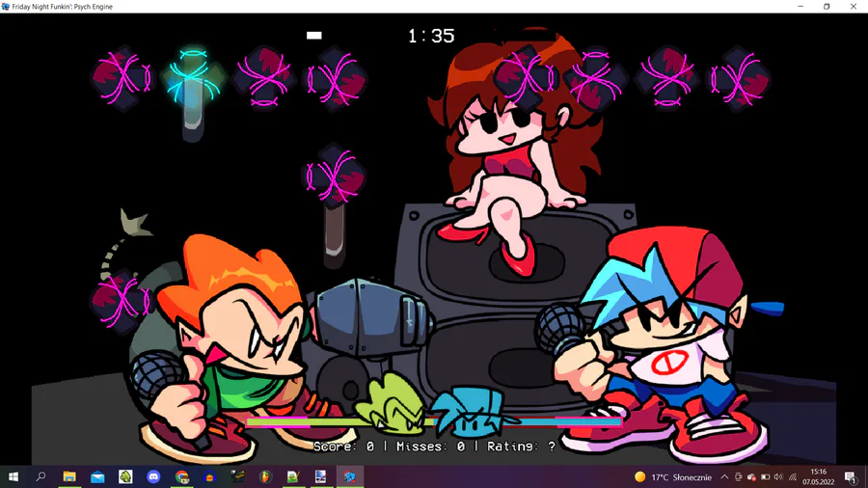
Task: Restore down the Psych Engine window
Action: coord(827,6)
